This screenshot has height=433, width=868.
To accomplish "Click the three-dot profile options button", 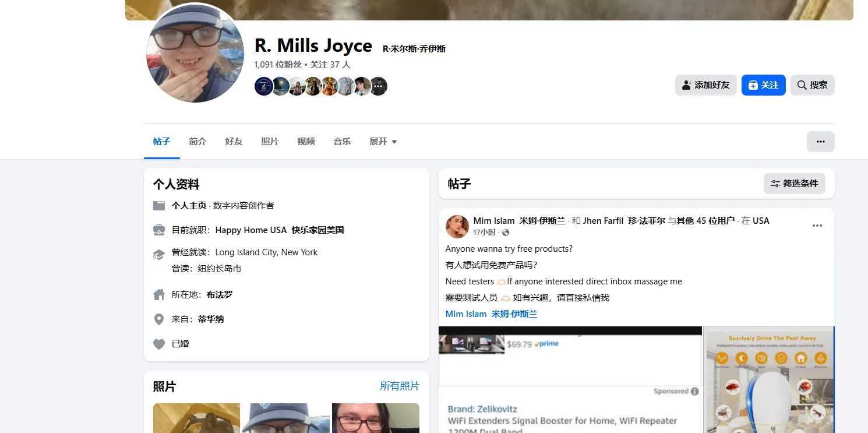I will click(x=820, y=142).
